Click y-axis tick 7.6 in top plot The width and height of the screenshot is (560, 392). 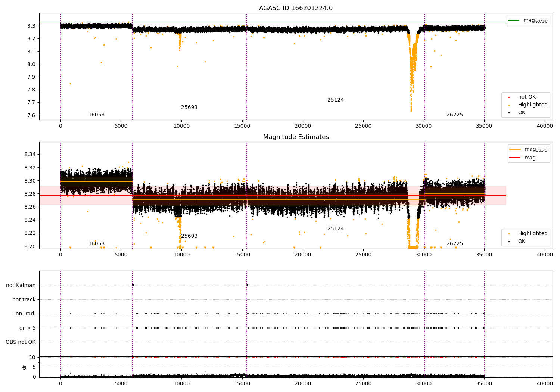click(31, 115)
